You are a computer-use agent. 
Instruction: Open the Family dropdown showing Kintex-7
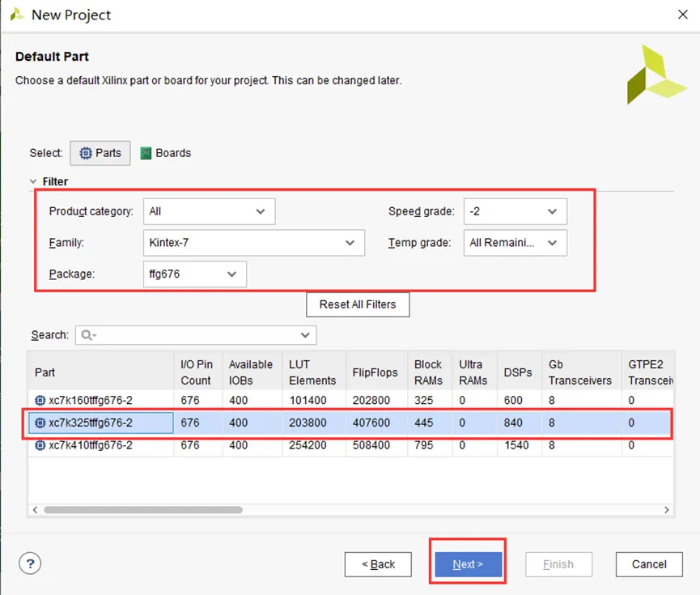(x=253, y=243)
